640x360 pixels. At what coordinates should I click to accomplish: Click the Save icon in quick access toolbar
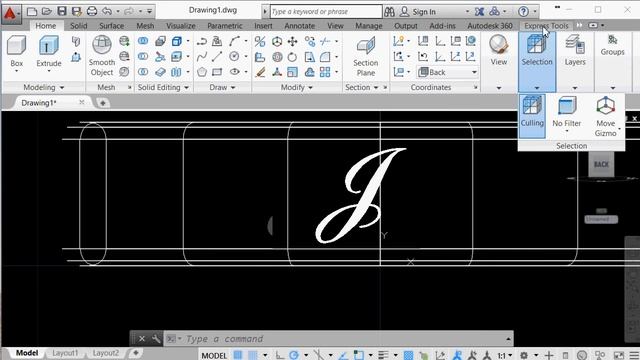[x=62, y=11]
